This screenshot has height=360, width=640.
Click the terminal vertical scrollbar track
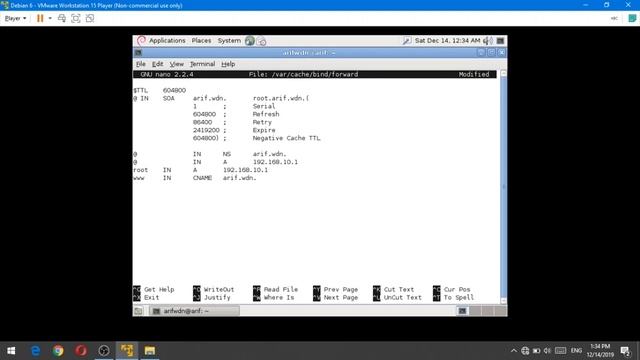coord(503,187)
